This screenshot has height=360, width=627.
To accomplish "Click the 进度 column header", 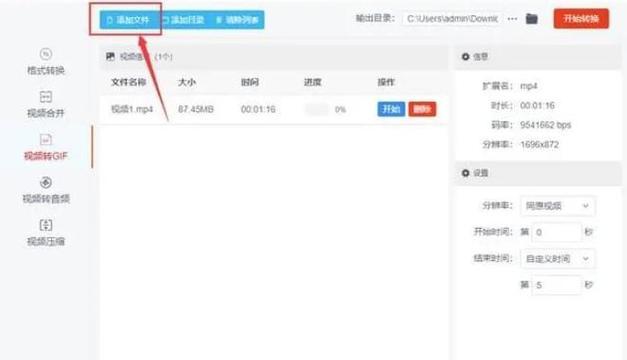I will (313, 82).
